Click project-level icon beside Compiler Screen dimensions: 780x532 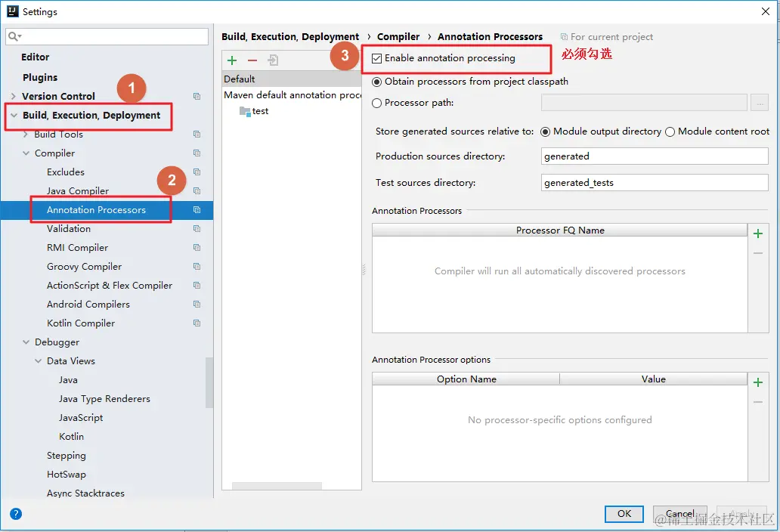pos(197,153)
